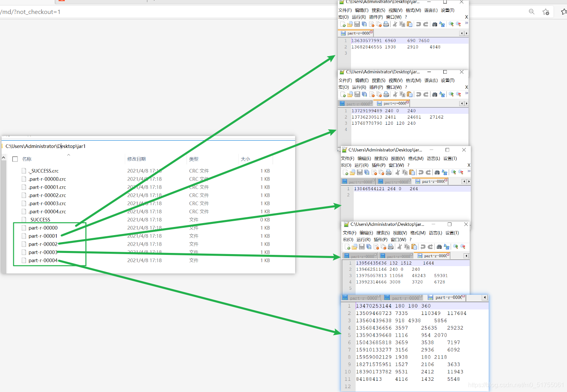Click explorer scrollbar up arrow
567x392 pixels.
click(x=3, y=158)
